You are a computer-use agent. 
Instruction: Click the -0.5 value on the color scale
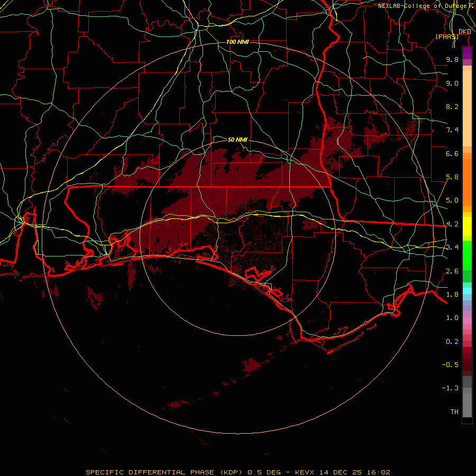tap(450, 365)
